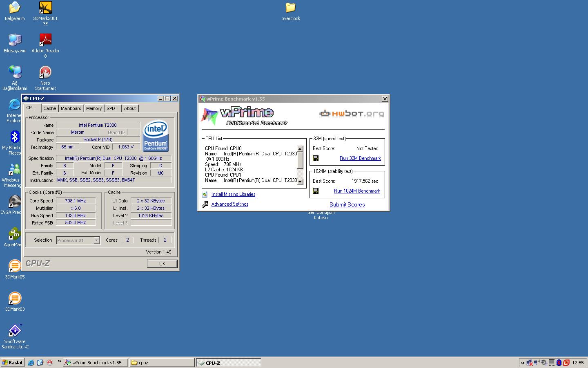Click the Advanced Settings key icon
588x368 pixels.
205,204
